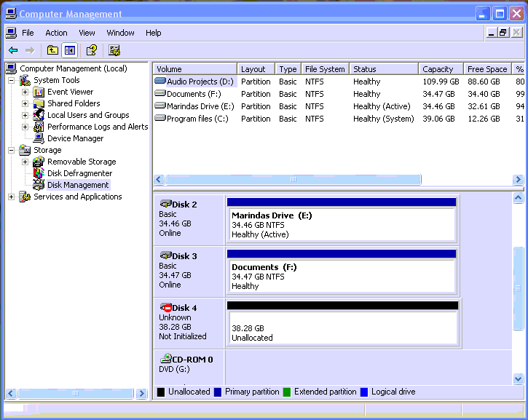Click the Disk 2 drive icon
The width and height of the screenshot is (528, 420).
[165, 204]
